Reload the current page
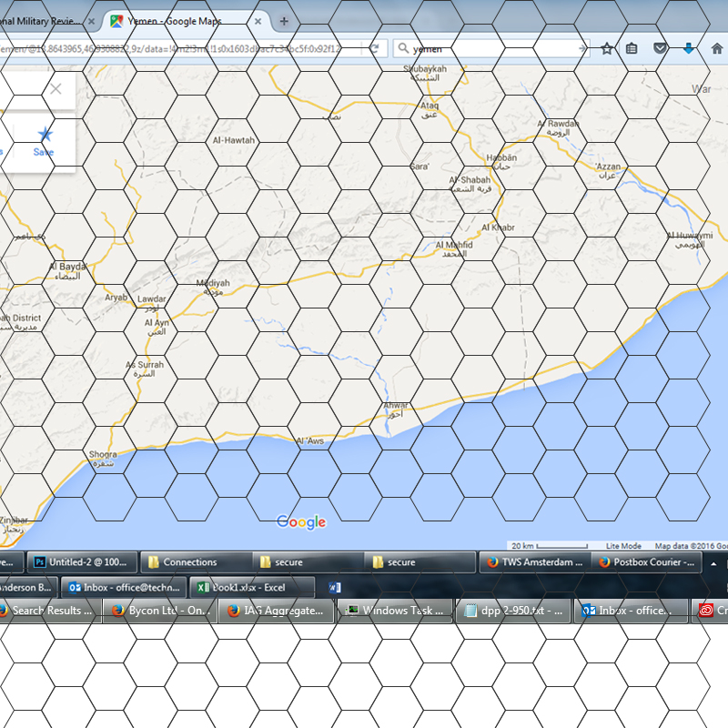728x728 pixels. (x=374, y=48)
